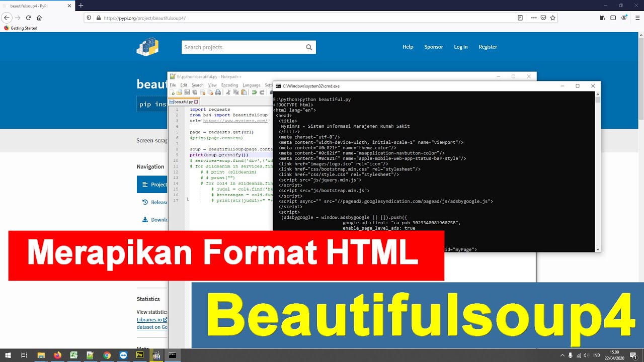Open Getting Started bookmark
The width and height of the screenshot is (644, 362).
click(x=21, y=28)
